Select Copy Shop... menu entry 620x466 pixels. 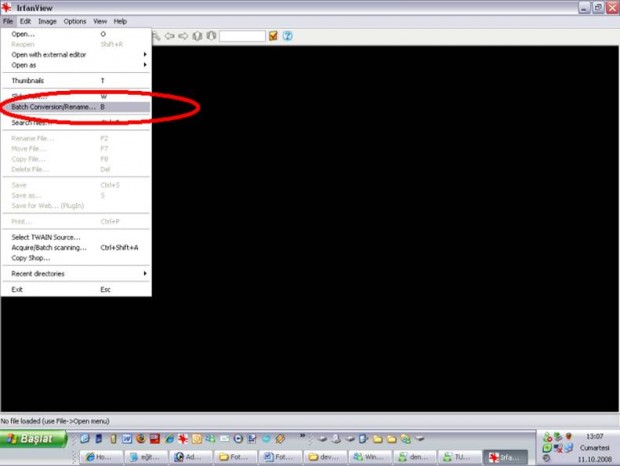coord(76,258)
